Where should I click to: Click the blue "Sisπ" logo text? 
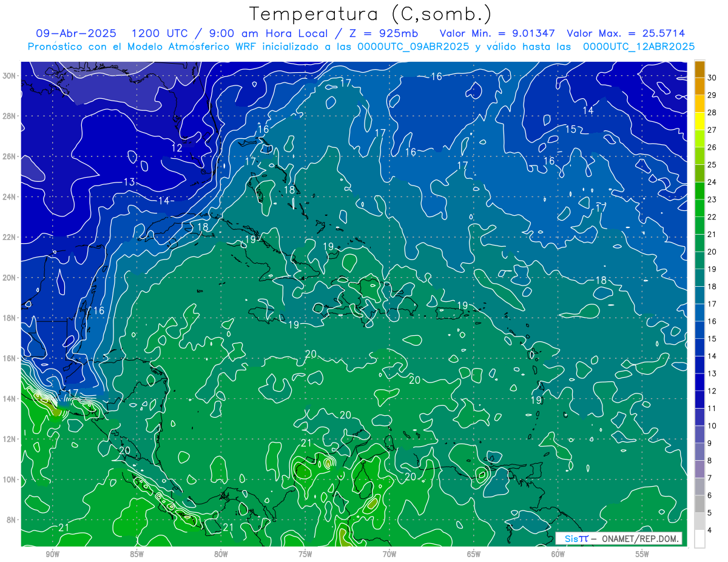[x=576, y=538]
